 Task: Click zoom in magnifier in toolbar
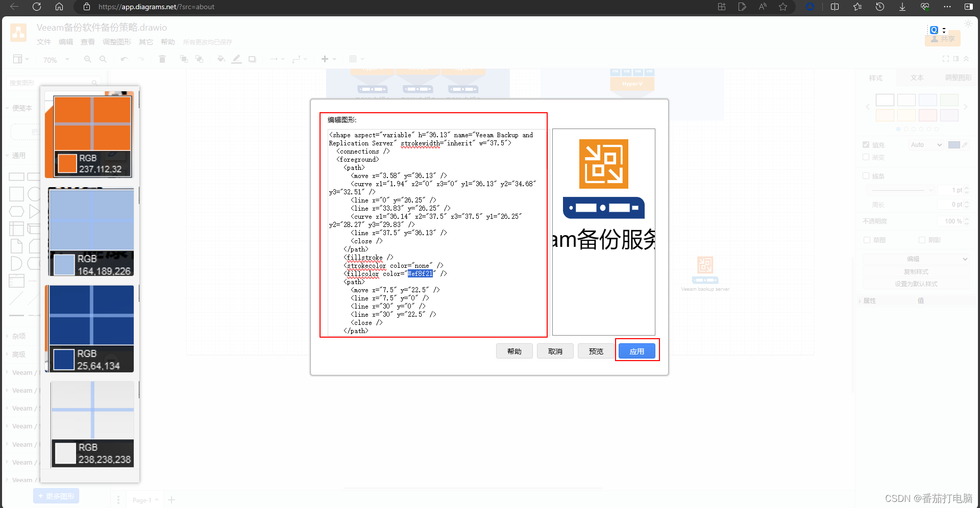pyautogui.click(x=88, y=59)
